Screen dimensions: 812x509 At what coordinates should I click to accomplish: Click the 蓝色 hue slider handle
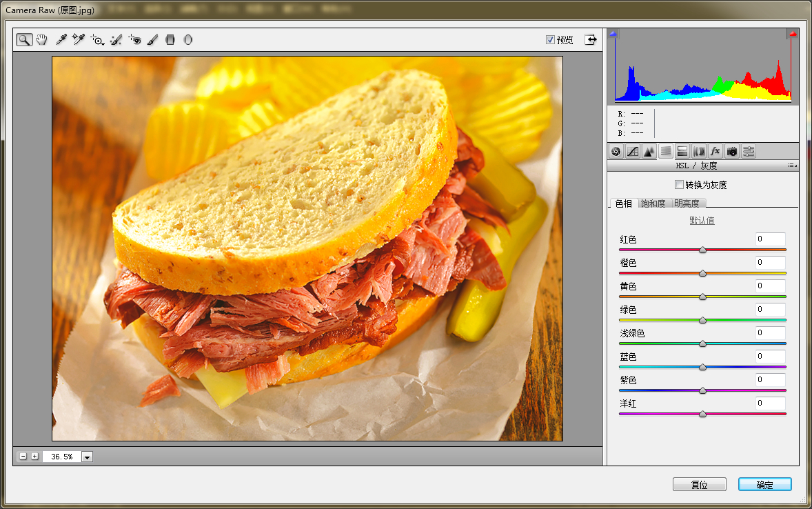(x=702, y=367)
